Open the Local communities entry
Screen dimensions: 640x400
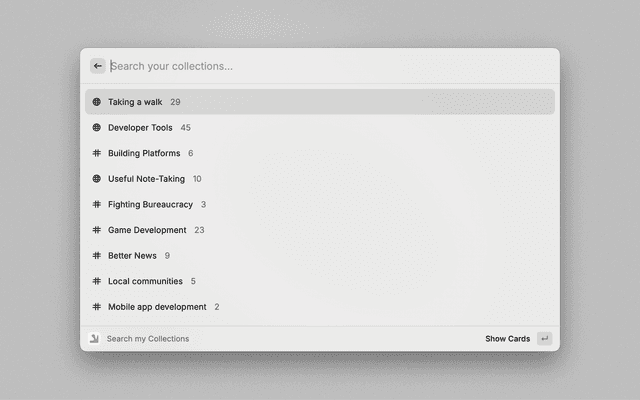145,281
